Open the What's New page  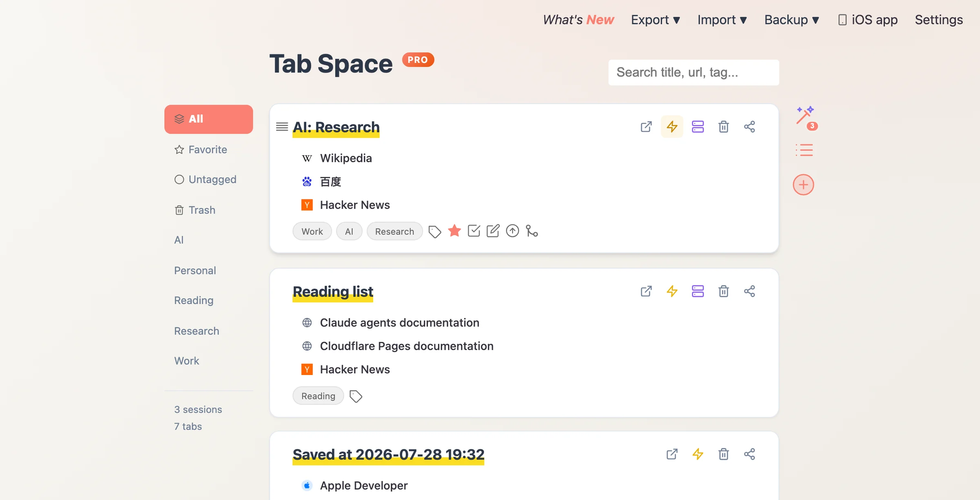(578, 20)
